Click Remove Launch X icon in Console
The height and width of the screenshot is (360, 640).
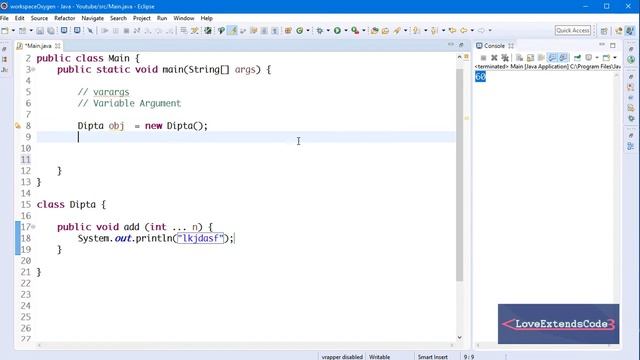pos(494,58)
